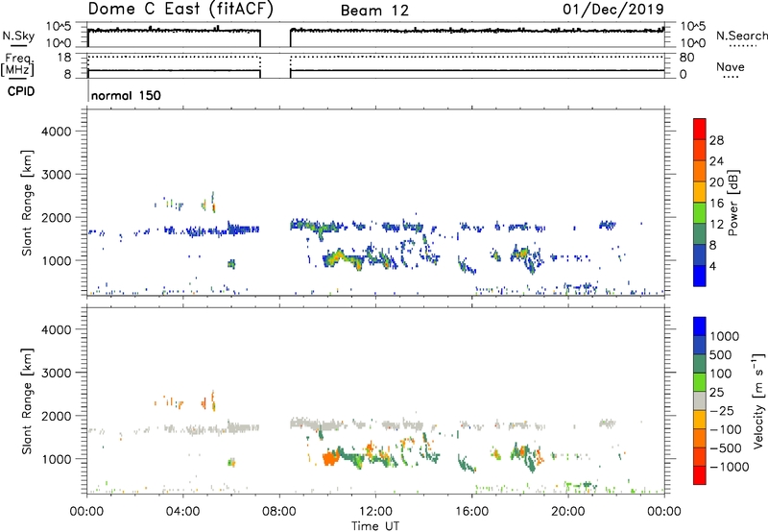Click '2000' on velocity panel range axis
The height and width of the screenshot is (532, 768).
[x=57, y=416]
